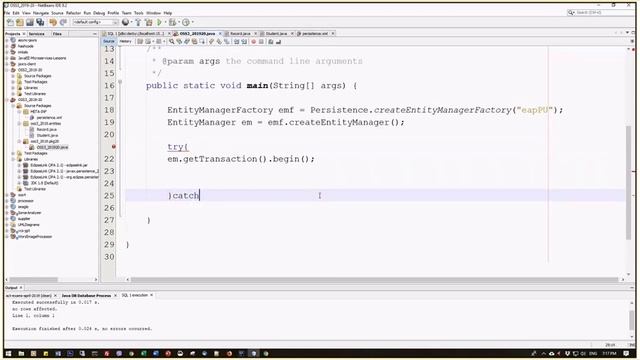Screen dimensions: 640x360
Task: Click the Undo arrow in main toolbar
Action: [x=53, y=22]
